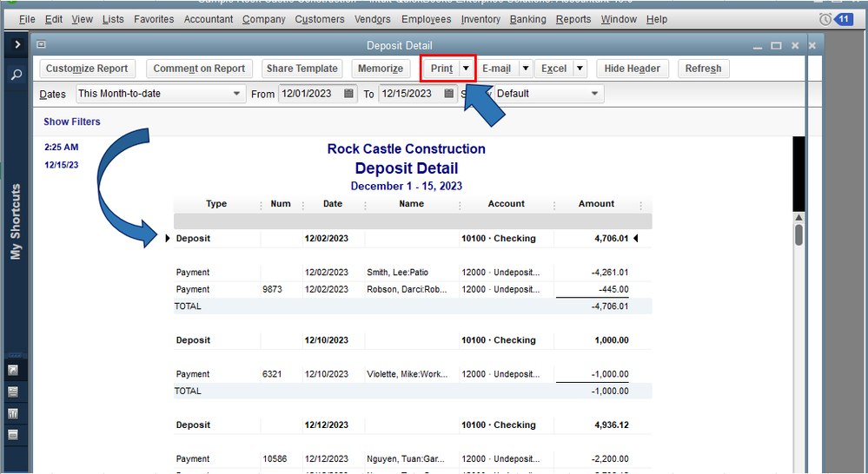
Task: Open calendar picker for From date
Action: pyautogui.click(x=349, y=94)
